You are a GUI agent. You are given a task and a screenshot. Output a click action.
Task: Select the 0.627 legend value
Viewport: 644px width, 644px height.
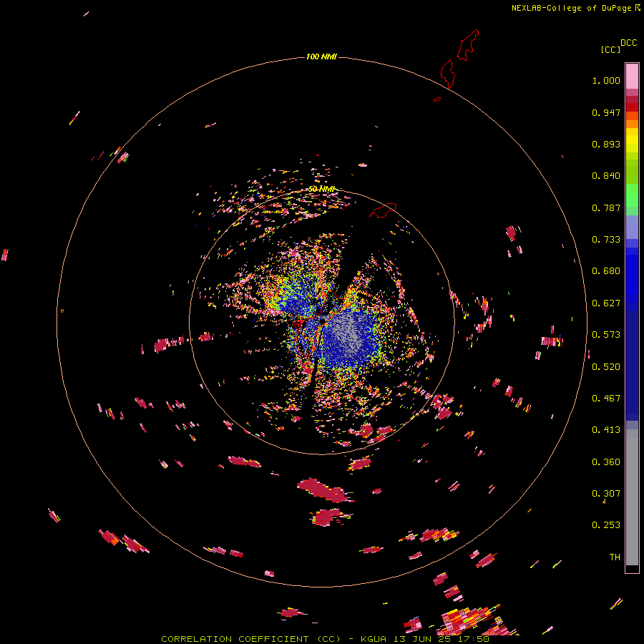point(606,303)
